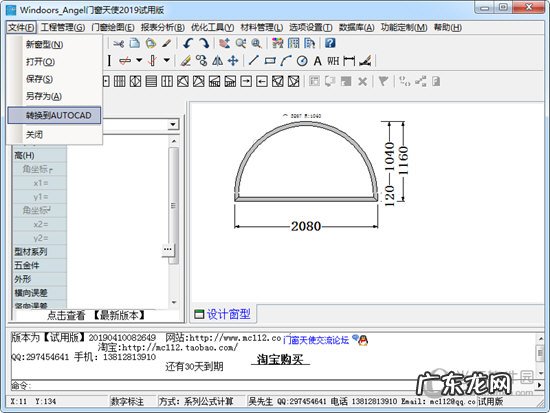Select the 型材系列 property row
The width and height of the screenshot is (550, 413).
click(39, 252)
